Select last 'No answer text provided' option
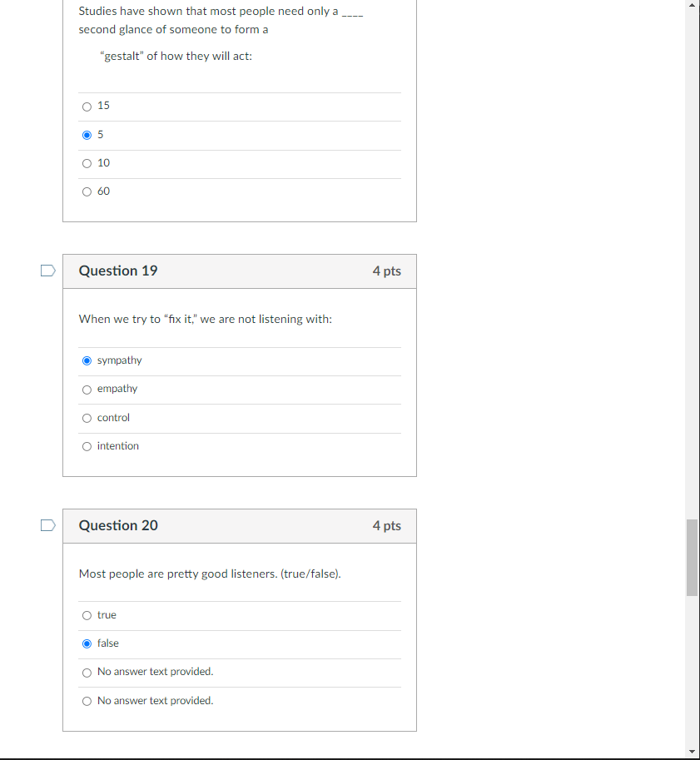Screen dimensions: 700x760 tap(87, 702)
